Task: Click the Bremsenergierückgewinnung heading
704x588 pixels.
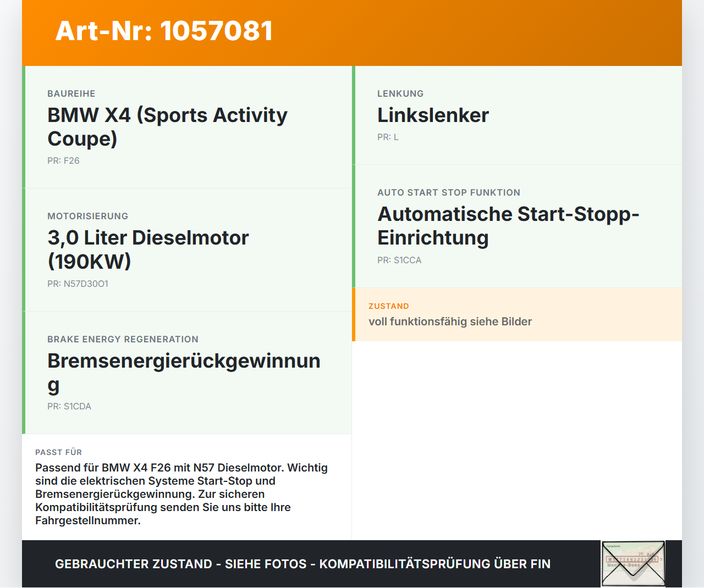Action: coord(184,373)
